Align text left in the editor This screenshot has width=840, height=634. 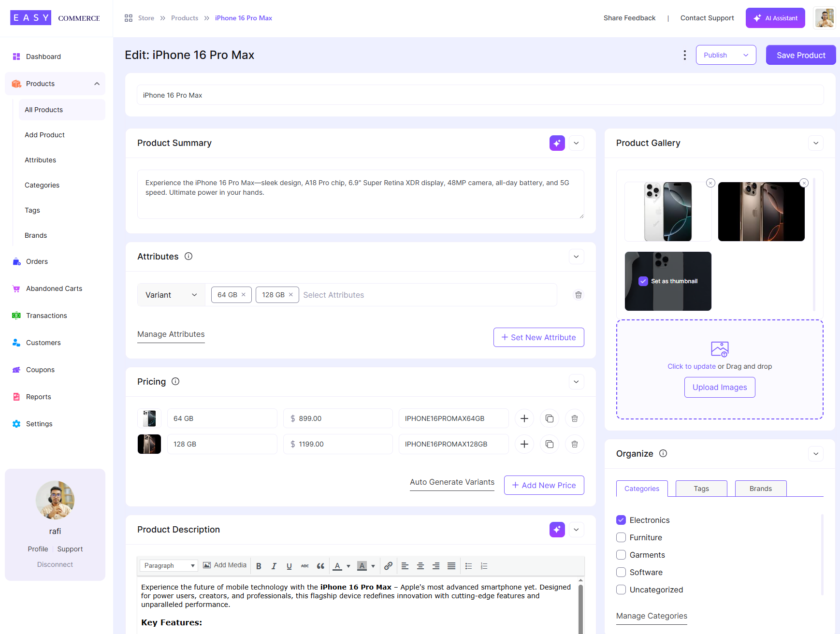pos(405,566)
